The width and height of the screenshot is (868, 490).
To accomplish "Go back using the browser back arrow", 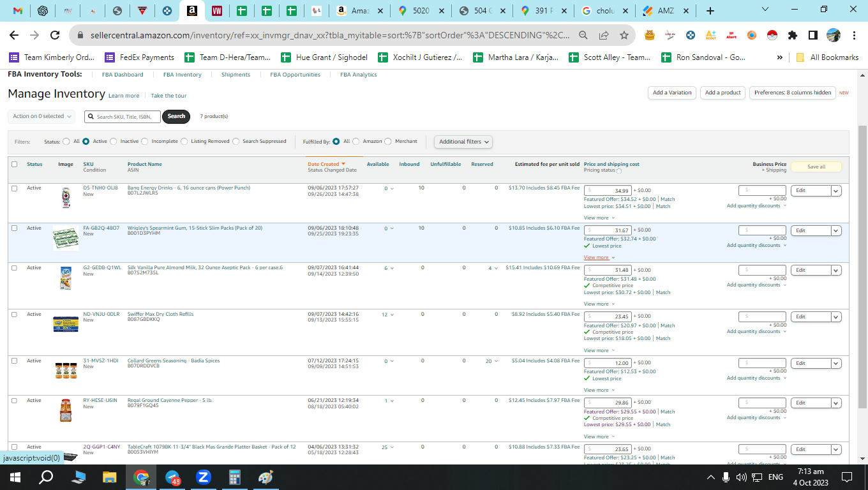I will pyautogui.click(x=13, y=35).
